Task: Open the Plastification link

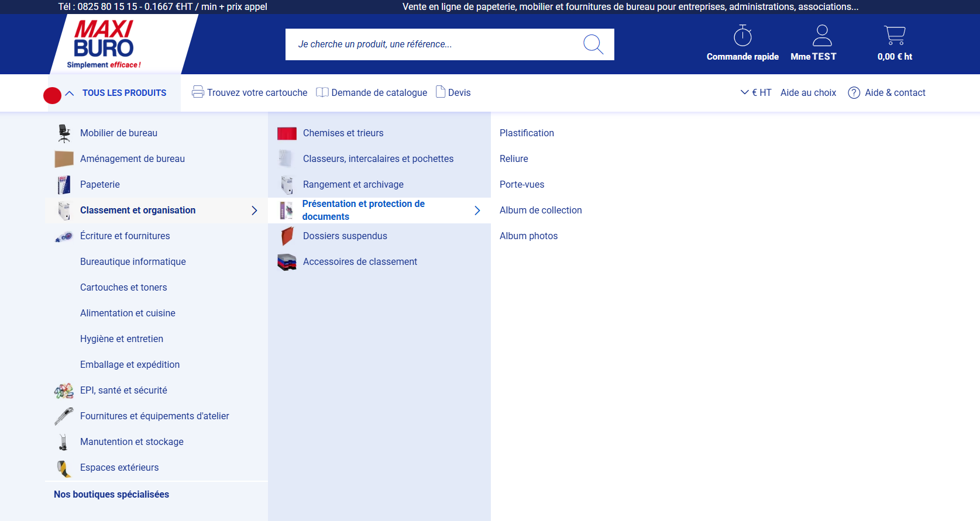Action: coord(527,133)
